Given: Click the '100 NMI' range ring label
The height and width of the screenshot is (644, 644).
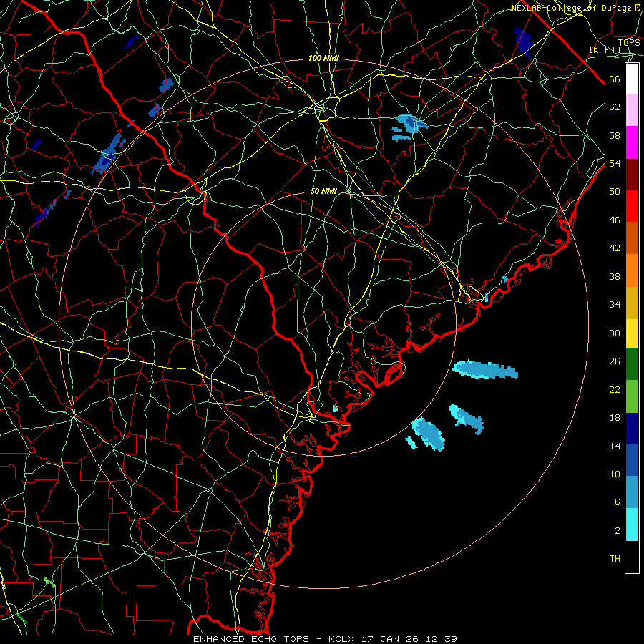Looking at the screenshot, I should [x=323, y=59].
